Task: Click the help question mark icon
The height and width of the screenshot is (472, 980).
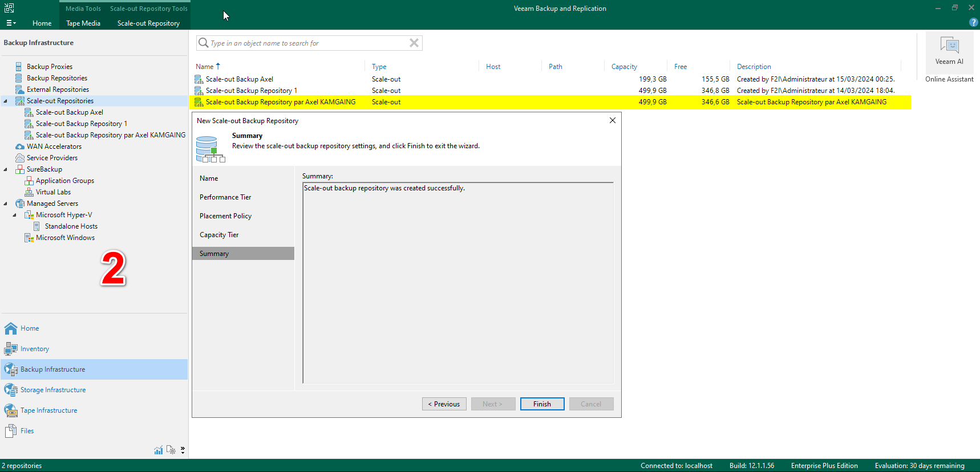Action: point(973,22)
